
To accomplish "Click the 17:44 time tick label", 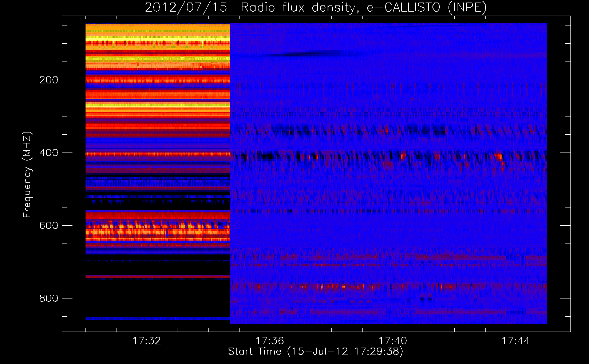I will 516,341.
